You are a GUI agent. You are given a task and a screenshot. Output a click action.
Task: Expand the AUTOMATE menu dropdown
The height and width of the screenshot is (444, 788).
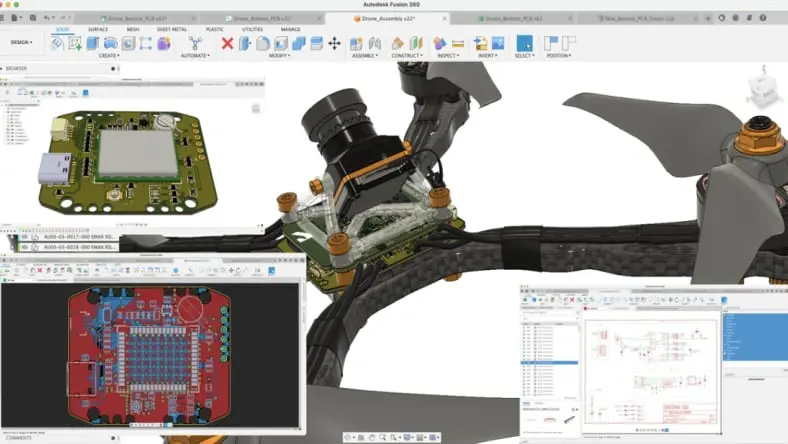tap(195, 55)
